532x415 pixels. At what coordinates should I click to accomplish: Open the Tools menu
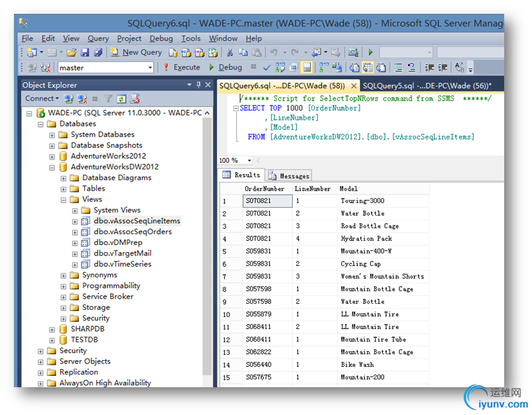[x=191, y=38]
